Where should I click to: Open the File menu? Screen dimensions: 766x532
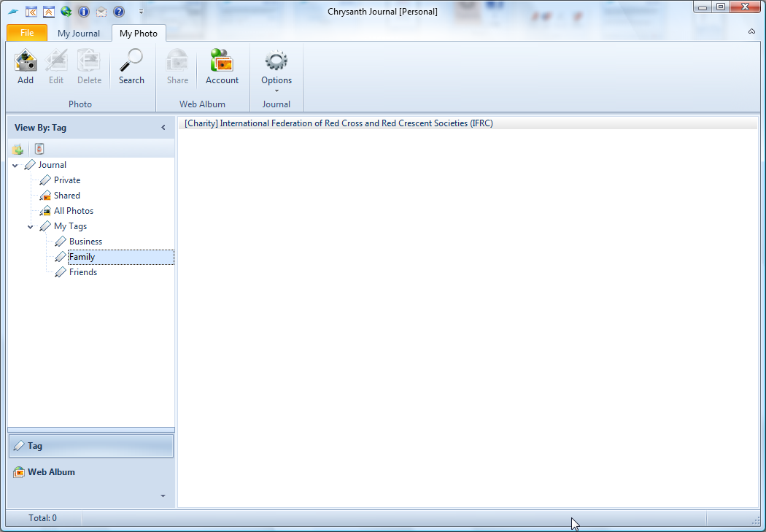click(x=27, y=33)
